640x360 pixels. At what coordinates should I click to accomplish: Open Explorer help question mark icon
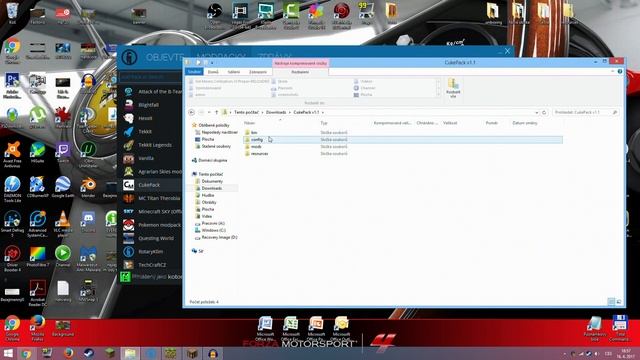point(620,71)
